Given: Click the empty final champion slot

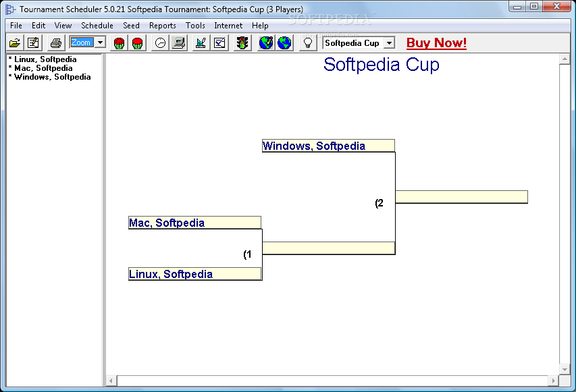Looking at the screenshot, I should [x=462, y=197].
